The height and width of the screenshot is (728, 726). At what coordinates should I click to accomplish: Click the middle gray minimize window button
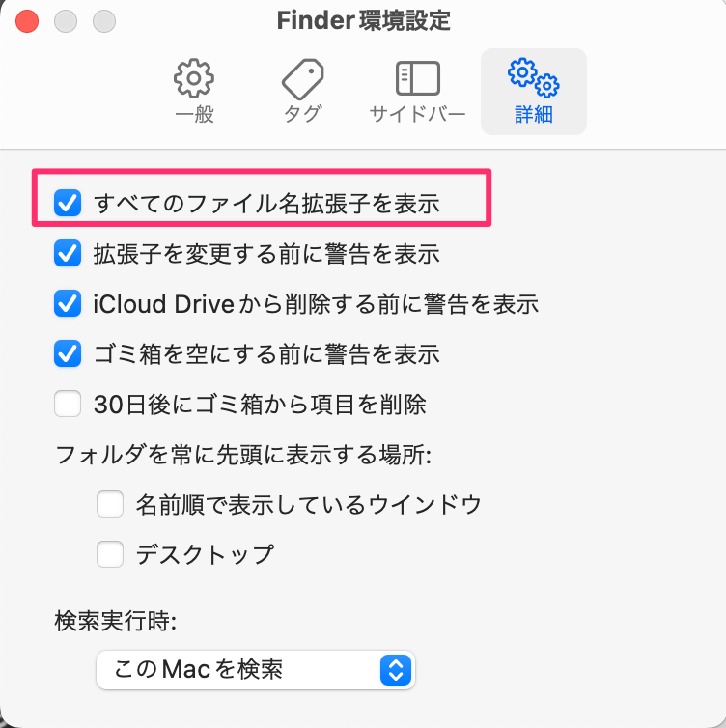[x=66, y=21]
